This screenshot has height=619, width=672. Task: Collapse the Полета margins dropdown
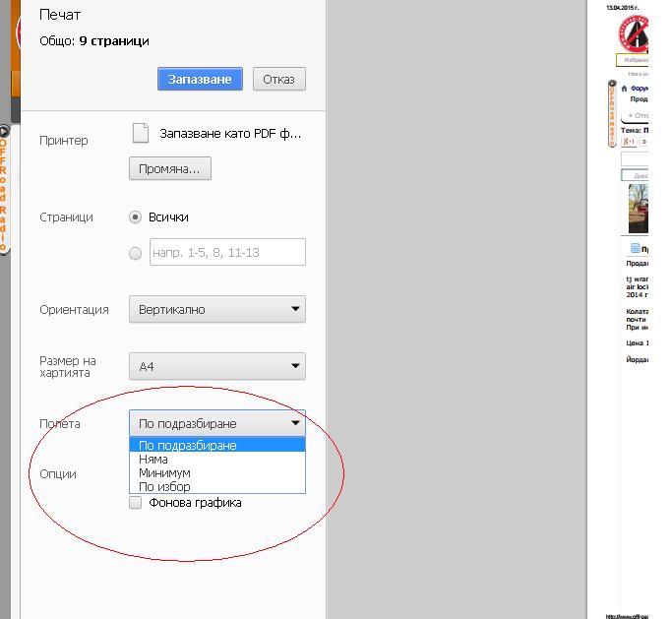[x=216, y=423]
